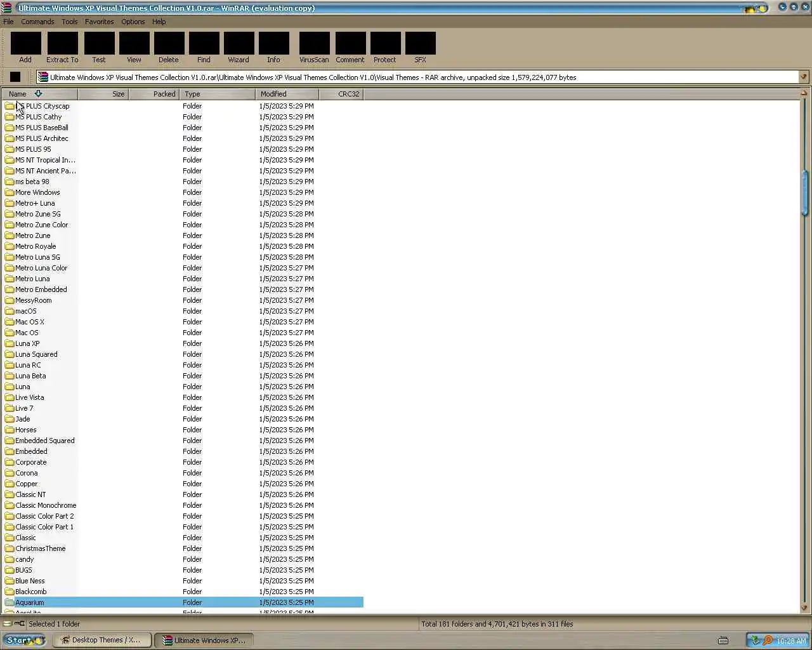
Task: Click the View toolbar button
Action: (134, 48)
